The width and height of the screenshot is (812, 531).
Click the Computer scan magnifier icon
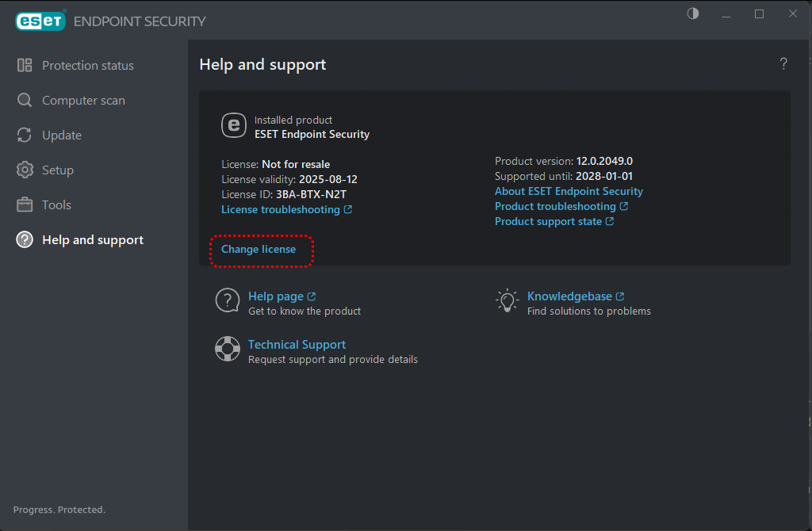pyautogui.click(x=25, y=101)
